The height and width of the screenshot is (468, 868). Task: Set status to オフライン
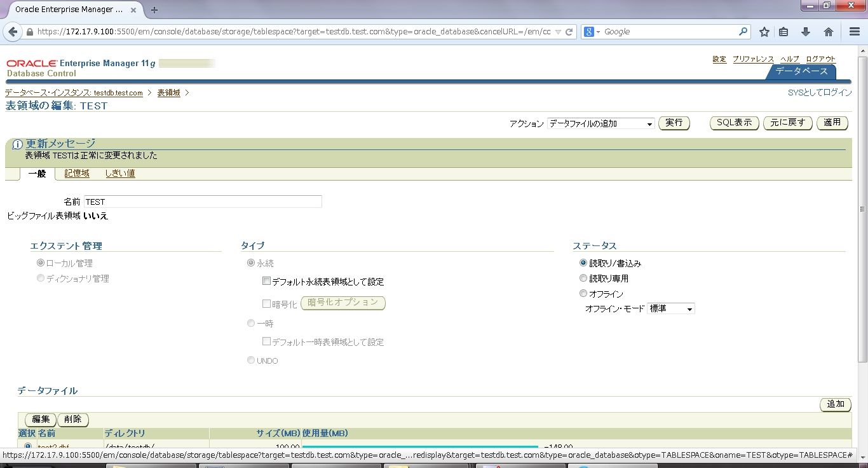tap(583, 294)
